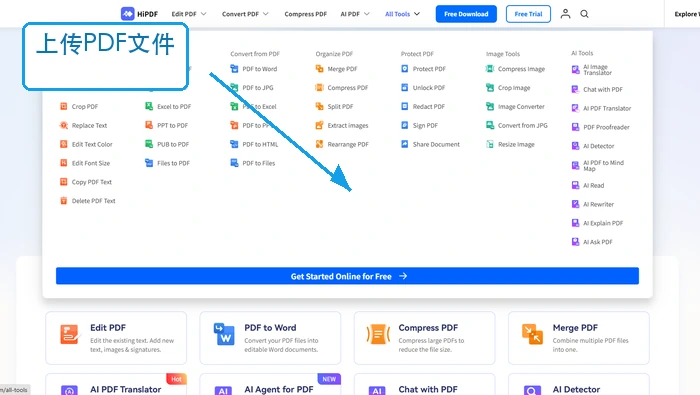This screenshot has width=700, height=395.
Task: Open the PUB to PDF link
Action: [x=173, y=144]
